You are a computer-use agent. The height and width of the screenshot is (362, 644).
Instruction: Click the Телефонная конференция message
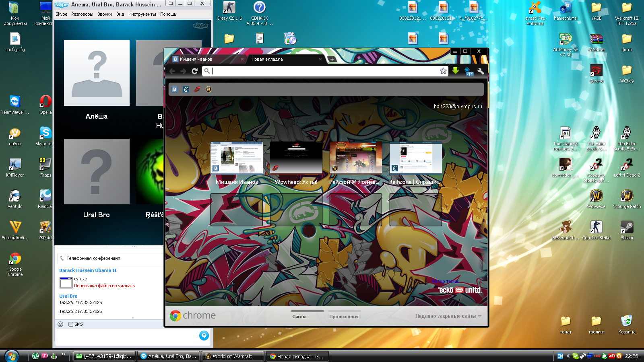(93, 258)
